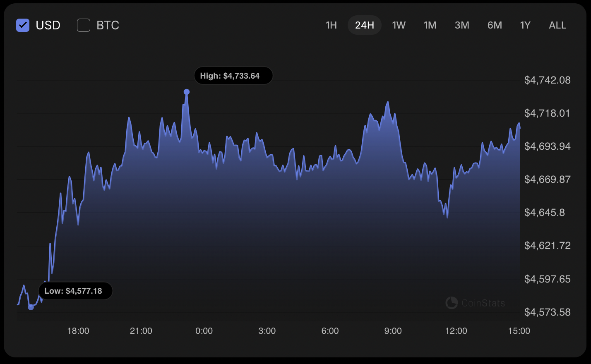Select the 3M time range
The image size is (591, 364).
462,25
